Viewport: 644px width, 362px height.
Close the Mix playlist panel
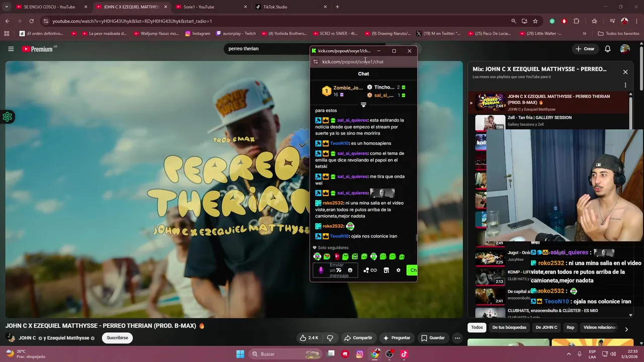(625, 72)
